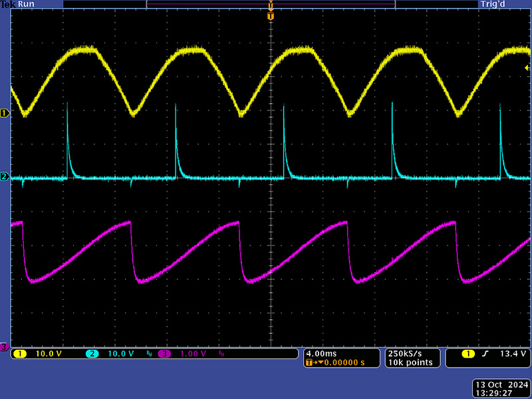
Task: Click the 10k points record length readout
Action: 410,362
